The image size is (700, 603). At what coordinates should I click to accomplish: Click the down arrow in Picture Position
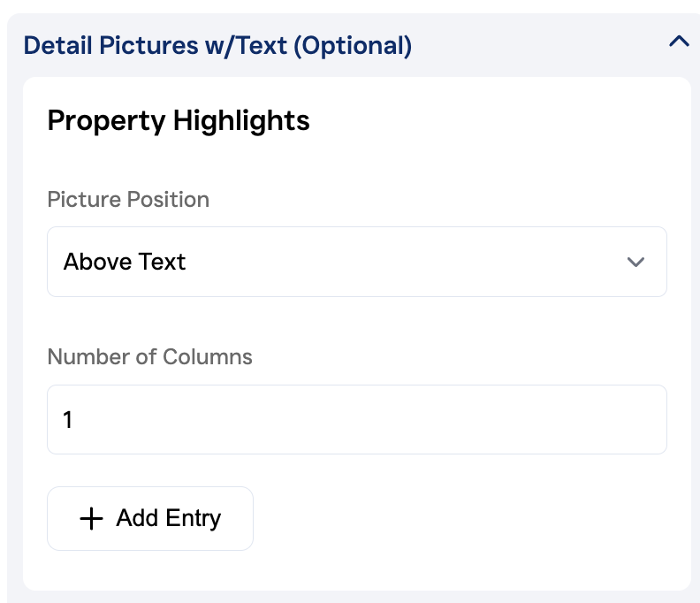(x=635, y=263)
